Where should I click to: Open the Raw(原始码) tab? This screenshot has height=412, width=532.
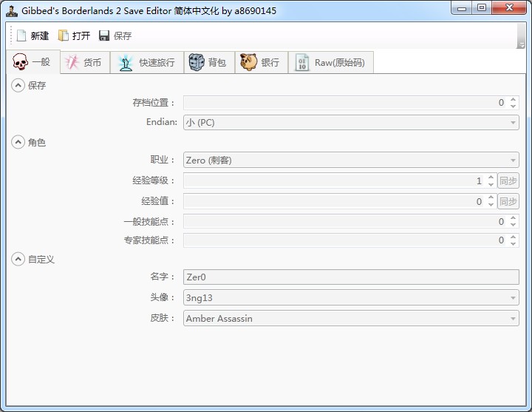[x=331, y=62]
